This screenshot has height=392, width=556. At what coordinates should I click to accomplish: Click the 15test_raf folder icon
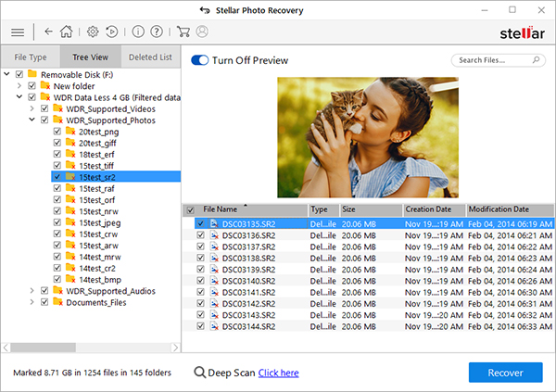click(x=70, y=188)
